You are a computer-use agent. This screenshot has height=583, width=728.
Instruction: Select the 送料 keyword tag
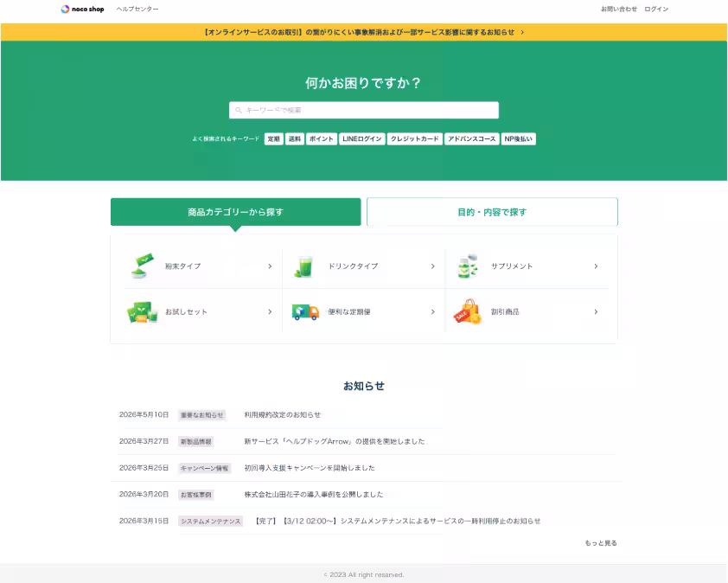click(x=295, y=139)
